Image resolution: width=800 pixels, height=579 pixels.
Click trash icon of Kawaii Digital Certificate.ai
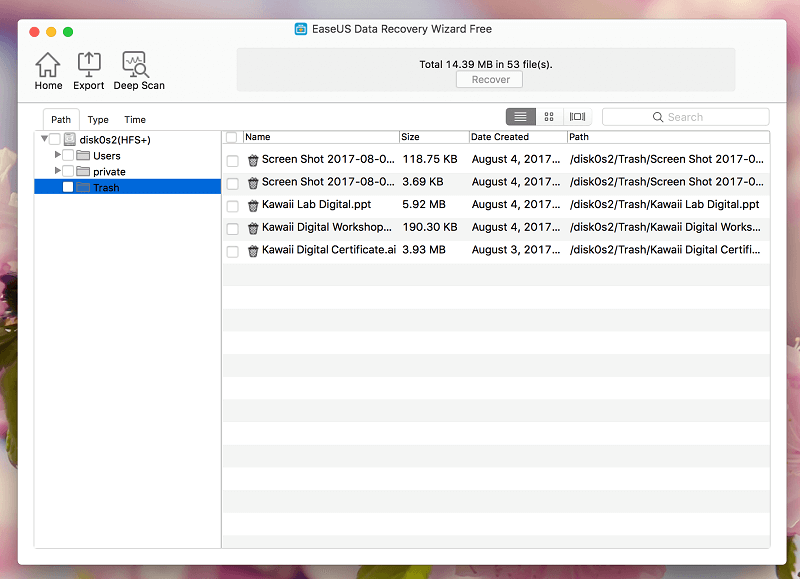coord(253,251)
